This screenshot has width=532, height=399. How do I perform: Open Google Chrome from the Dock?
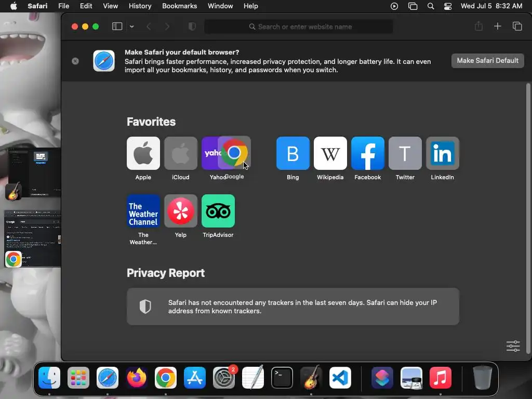166,378
